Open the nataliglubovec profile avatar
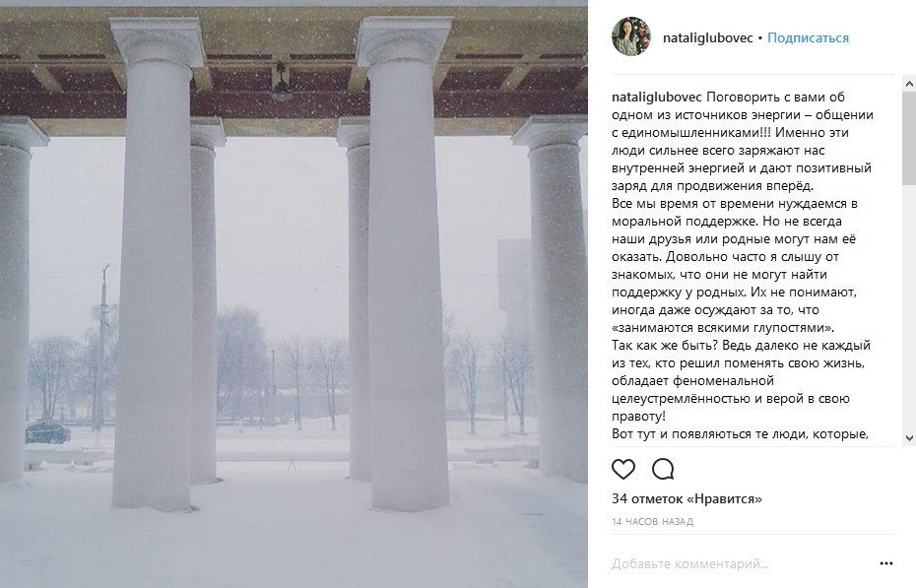The height and width of the screenshot is (588, 916). point(630,37)
